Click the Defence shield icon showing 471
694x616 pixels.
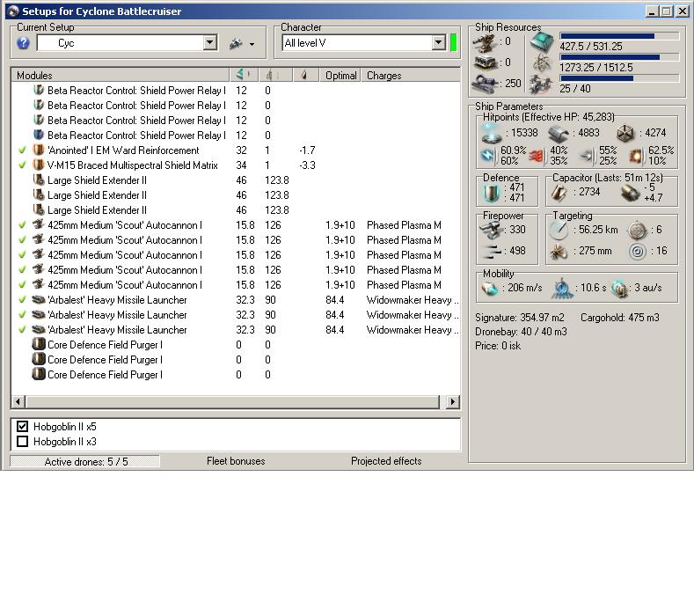pos(492,193)
